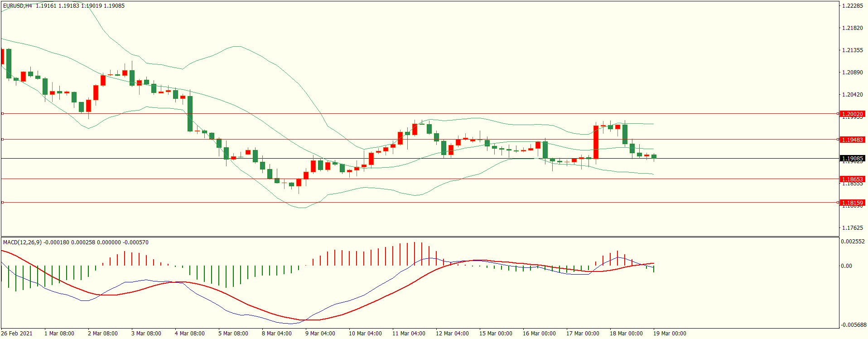Screen dimensions: 868x339
Task: Click the MACD scale value -0.005688
Action: [x=853, y=325]
